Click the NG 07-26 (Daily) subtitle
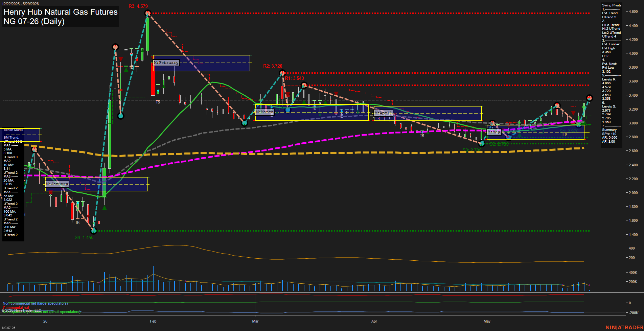This screenshot has width=644, height=331. point(34,21)
